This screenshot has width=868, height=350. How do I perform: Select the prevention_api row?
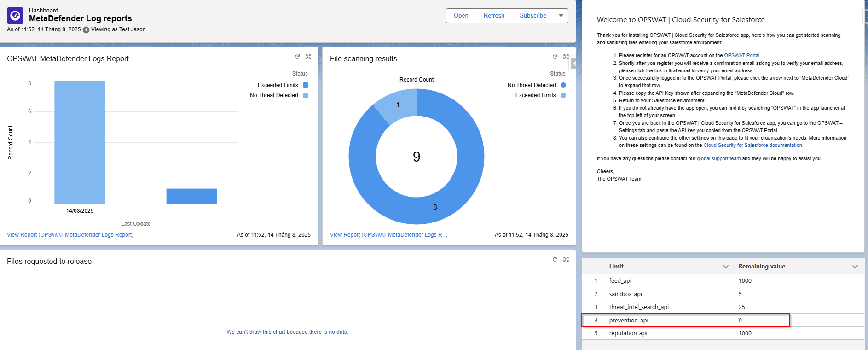tap(723, 320)
